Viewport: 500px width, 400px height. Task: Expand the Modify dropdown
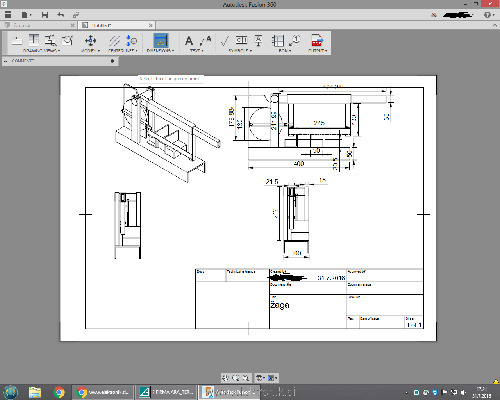tap(90, 51)
